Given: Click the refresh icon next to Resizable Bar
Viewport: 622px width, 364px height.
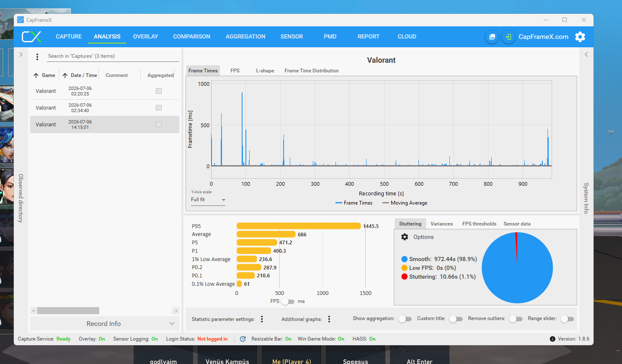Looking at the screenshot, I should (243, 339).
